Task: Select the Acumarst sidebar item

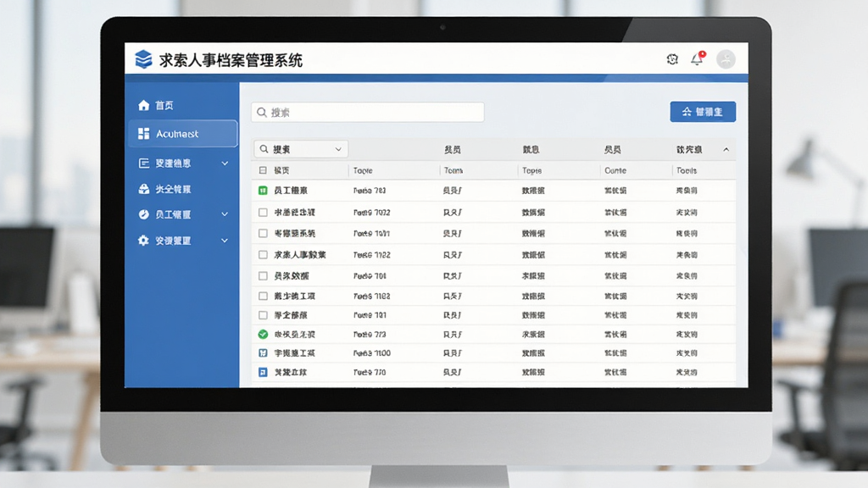Action: (183, 133)
